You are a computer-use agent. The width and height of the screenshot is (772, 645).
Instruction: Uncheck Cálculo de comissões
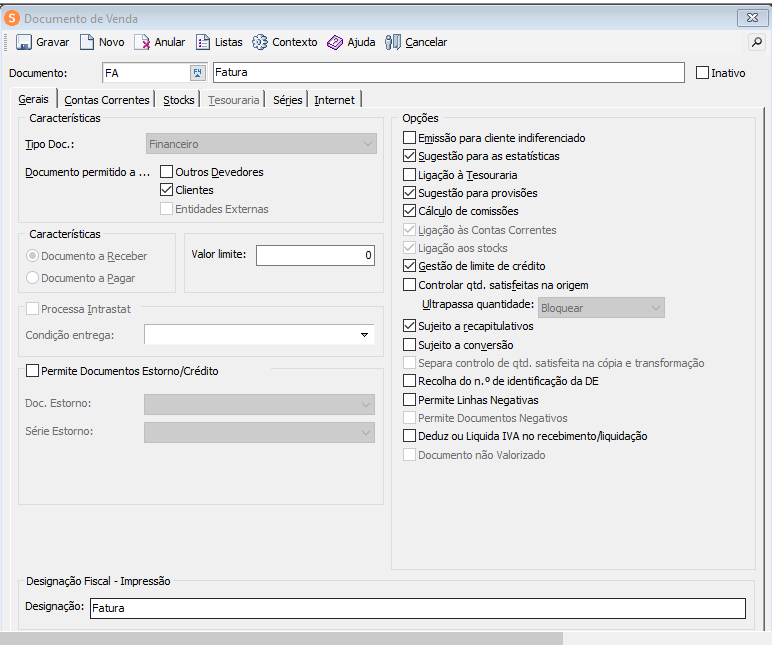(x=409, y=211)
